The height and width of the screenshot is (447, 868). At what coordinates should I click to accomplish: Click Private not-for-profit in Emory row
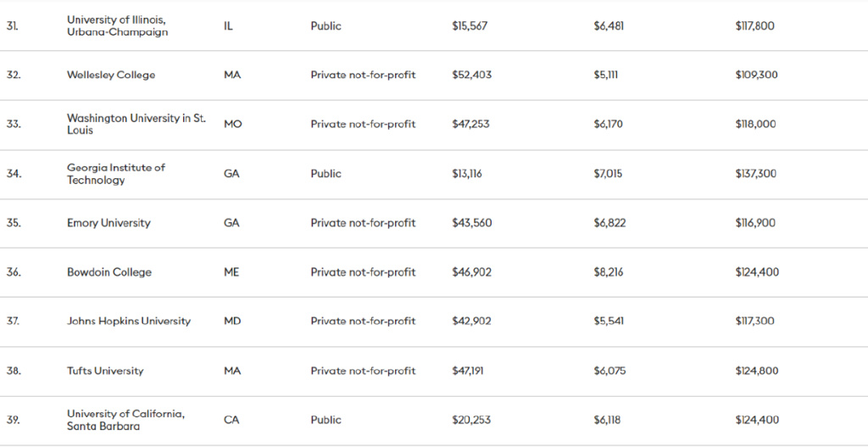tap(363, 223)
